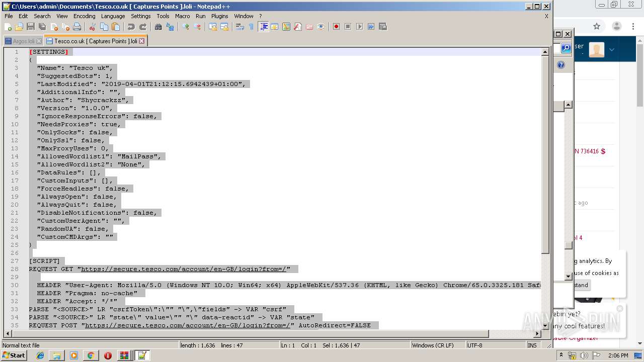Open the POST login URL on line 35

pyautogui.click(x=188, y=325)
